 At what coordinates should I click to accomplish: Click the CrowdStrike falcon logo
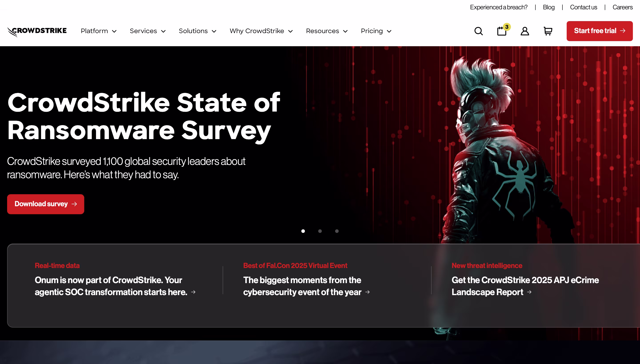37,31
